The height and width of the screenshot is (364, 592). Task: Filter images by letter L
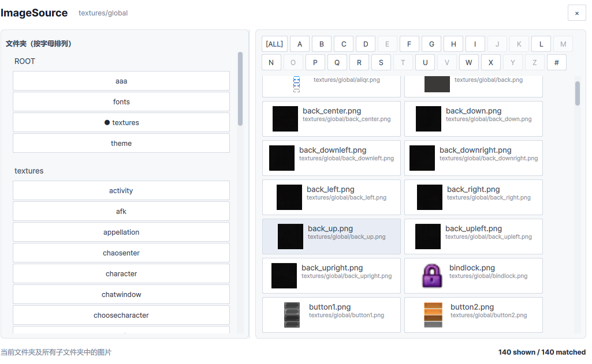(541, 44)
